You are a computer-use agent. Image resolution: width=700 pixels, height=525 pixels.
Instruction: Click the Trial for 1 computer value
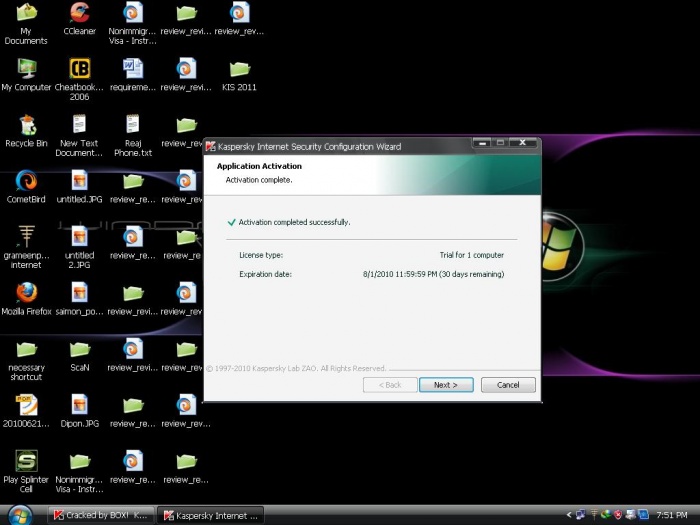pyautogui.click(x=471, y=255)
